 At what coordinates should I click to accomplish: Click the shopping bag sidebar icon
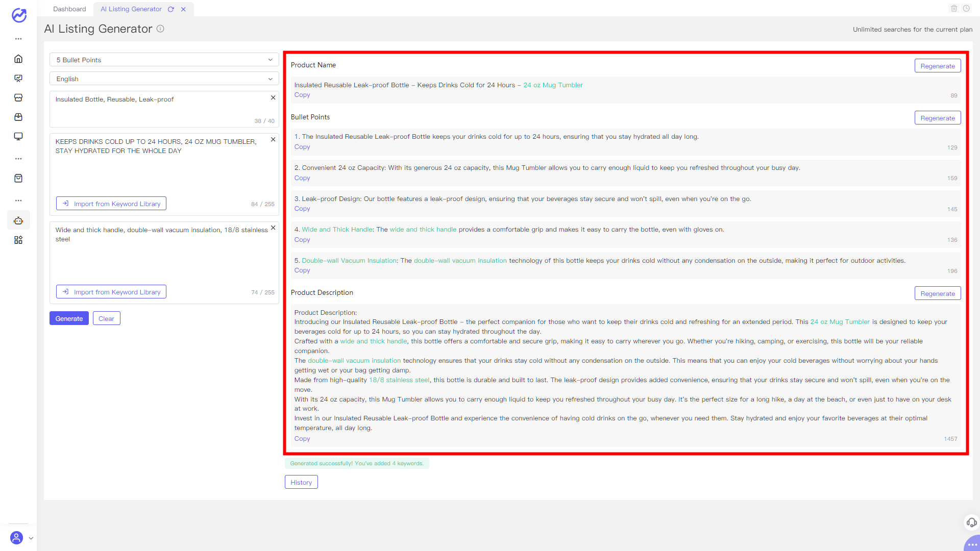(x=18, y=178)
